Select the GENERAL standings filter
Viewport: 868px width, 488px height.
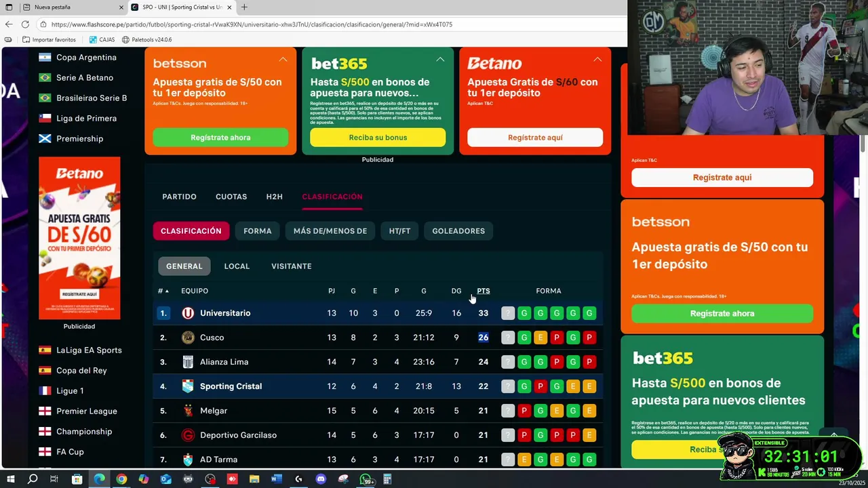click(184, 266)
